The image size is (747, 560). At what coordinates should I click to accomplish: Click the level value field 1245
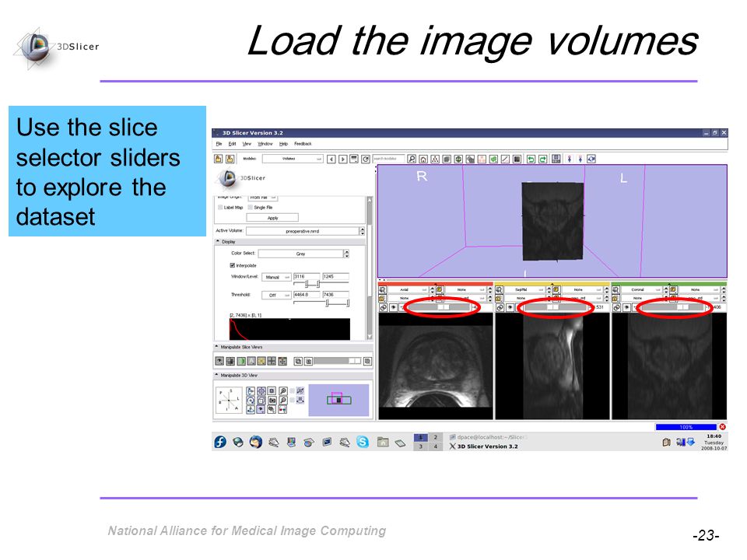335,277
